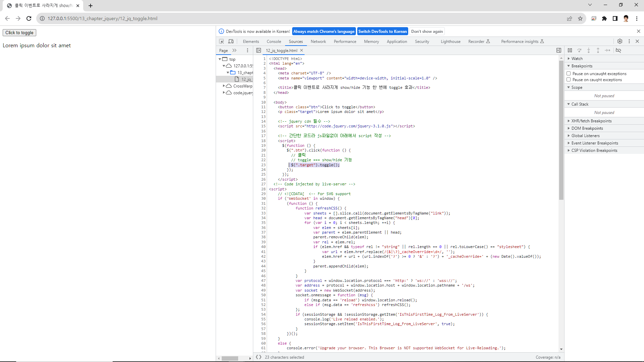Toggle the device toolbar icon
The height and width of the screenshot is (362, 644).
pos(231,41)
